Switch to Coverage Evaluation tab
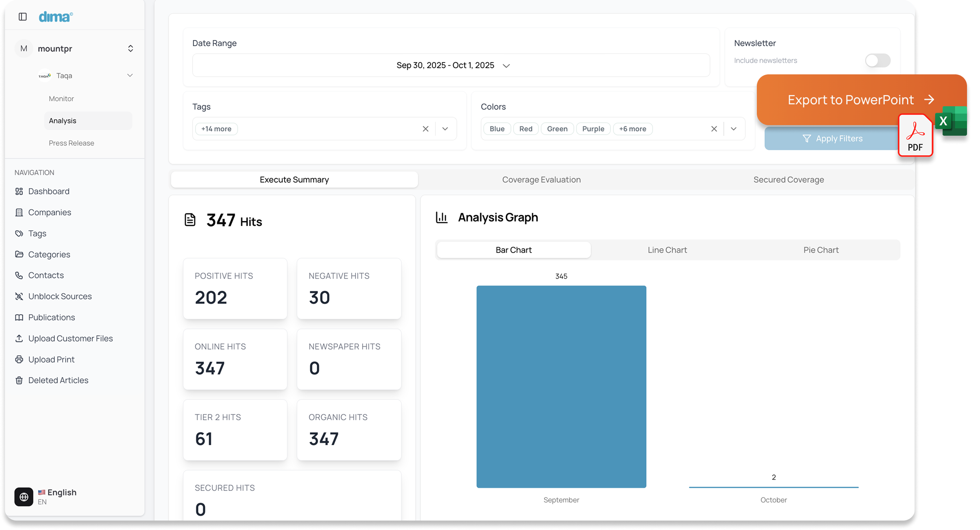The height and width of the screenshot is (530, 980). (541, 179)
